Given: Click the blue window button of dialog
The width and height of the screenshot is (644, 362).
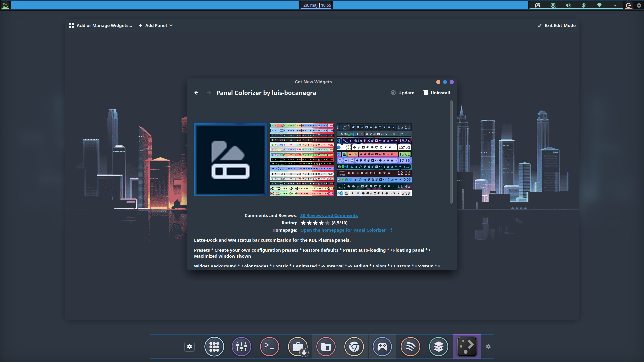Looking at the screenshot, I should (445, 82).
